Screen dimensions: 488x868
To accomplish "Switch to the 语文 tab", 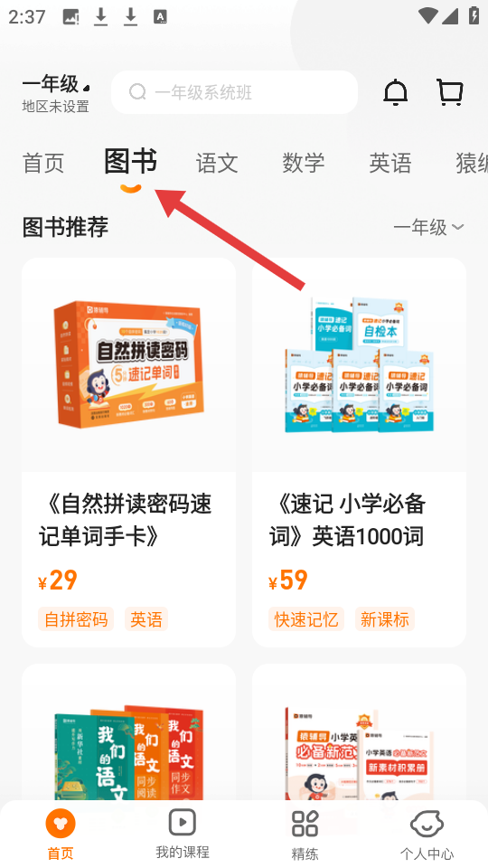I will click(217, 164).
